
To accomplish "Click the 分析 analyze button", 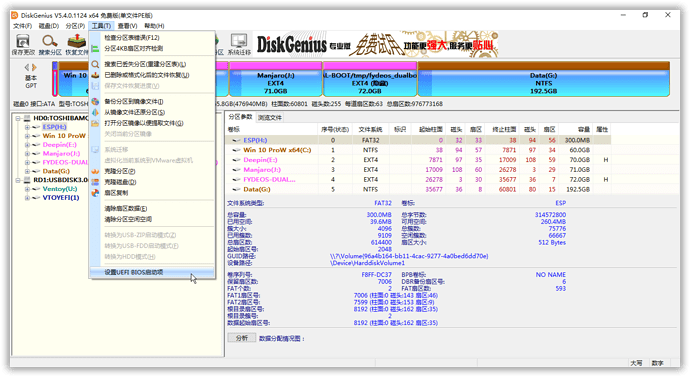I will click(x=242, y=338).
